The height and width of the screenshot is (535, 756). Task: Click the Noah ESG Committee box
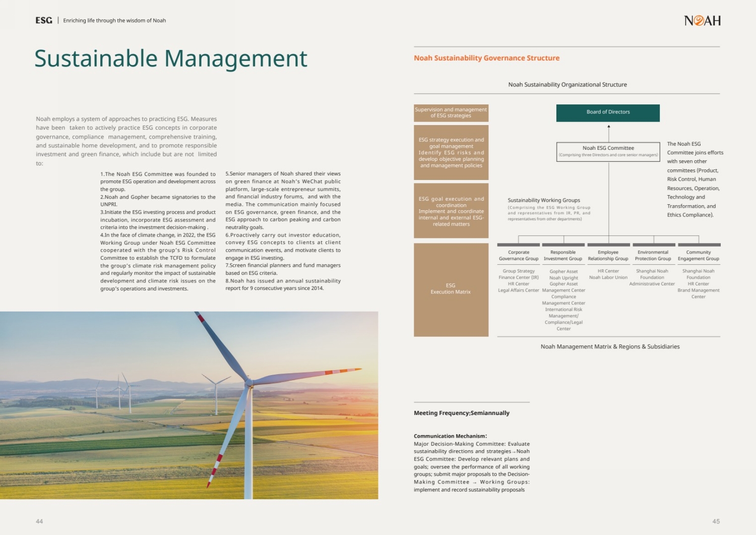coord(608,151)
